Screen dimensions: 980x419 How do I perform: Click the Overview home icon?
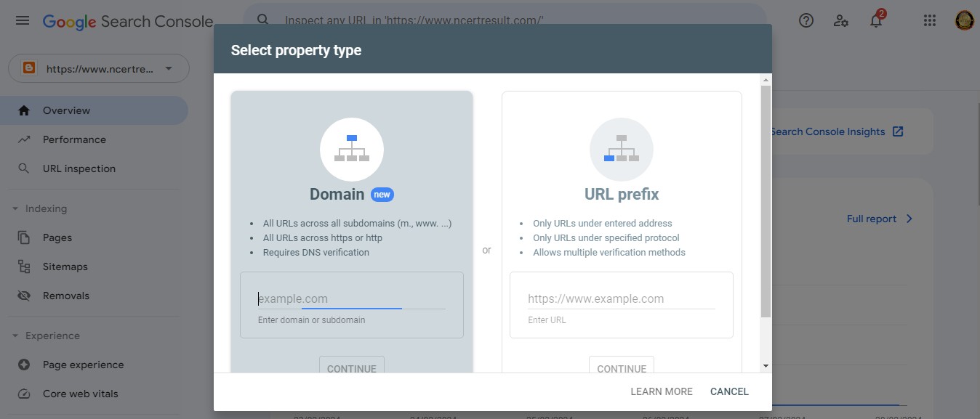[24, 110]
